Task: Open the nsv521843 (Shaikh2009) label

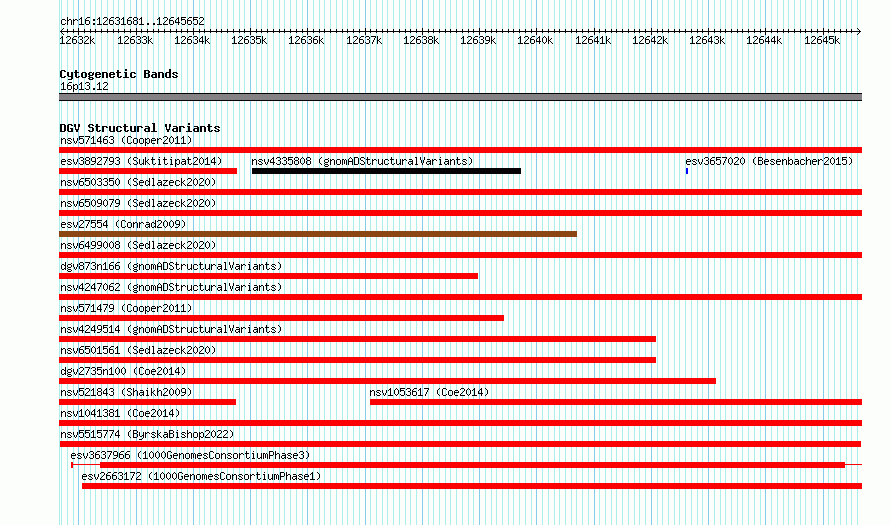Action: click(126, 392)
